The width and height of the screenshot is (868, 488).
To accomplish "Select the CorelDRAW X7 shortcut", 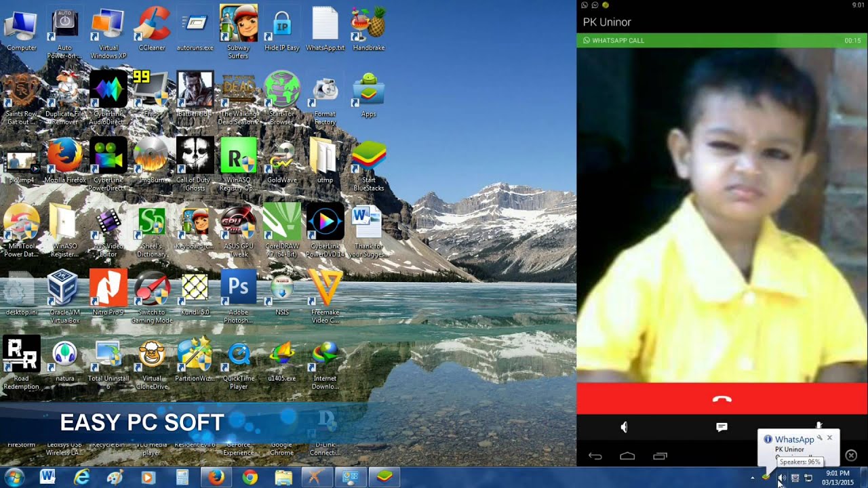I will click(x=282, y=230).
